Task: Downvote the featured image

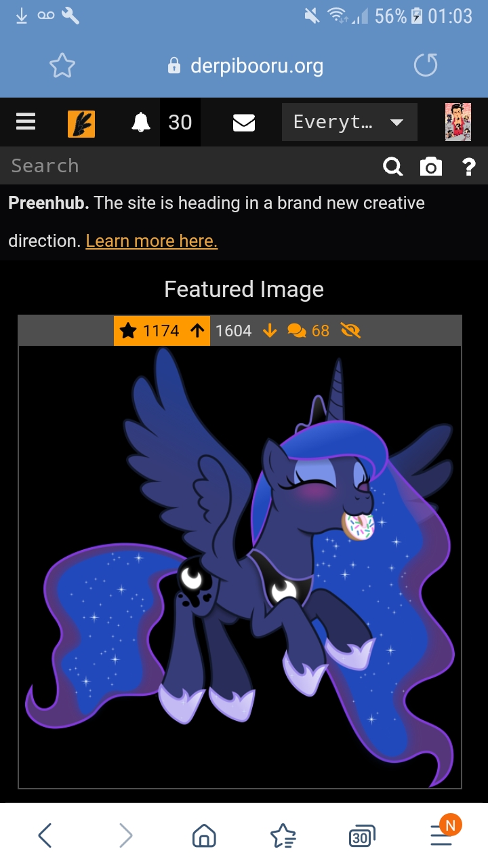Action: (x=270, y=330)
